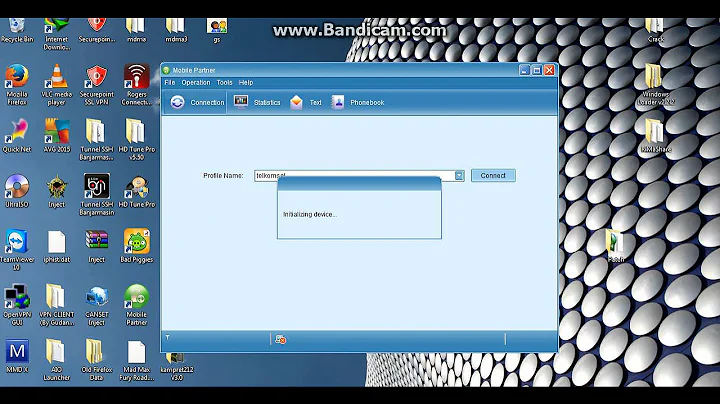Open the Operation menu
The height and width of the screenshot is (404, 720).
[x=196, y=83]
